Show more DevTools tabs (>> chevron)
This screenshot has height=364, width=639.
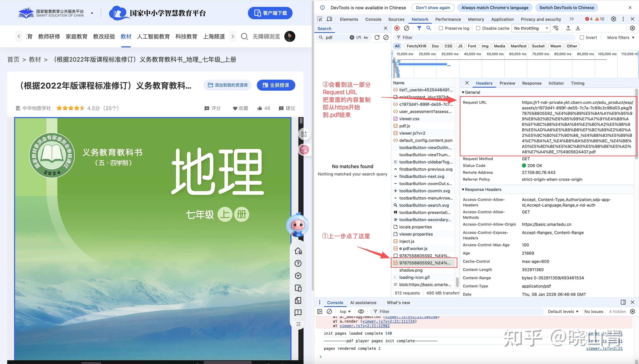(x=571, y=19)
